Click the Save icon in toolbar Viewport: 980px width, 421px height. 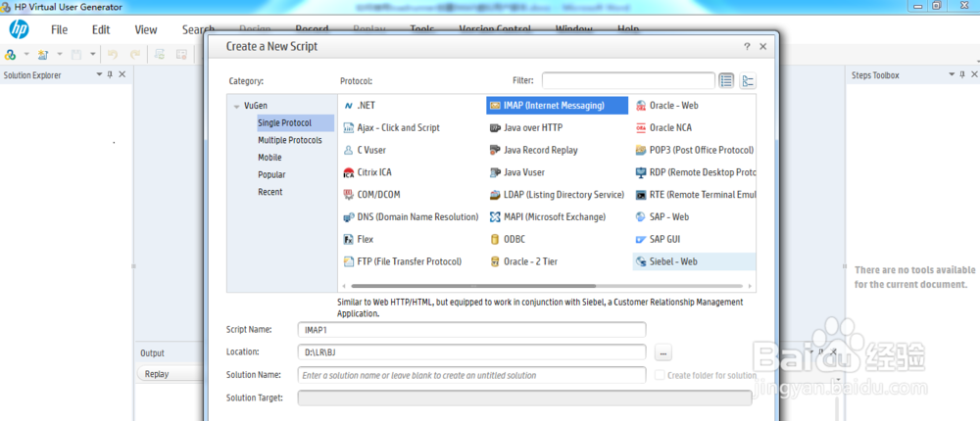[76, 55]
